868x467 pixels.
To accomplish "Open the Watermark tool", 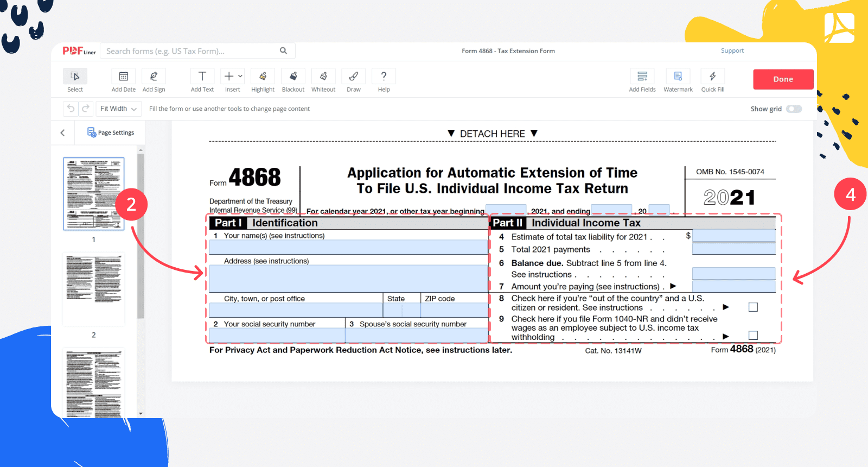I will pyautogui.click(x=678, y=77).
